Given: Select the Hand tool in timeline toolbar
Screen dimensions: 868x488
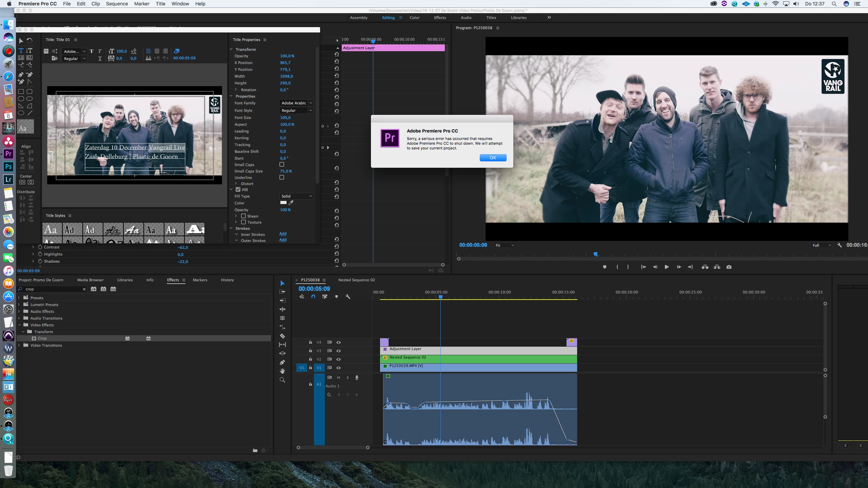Looking at the screenshot, I should point(282,371).
